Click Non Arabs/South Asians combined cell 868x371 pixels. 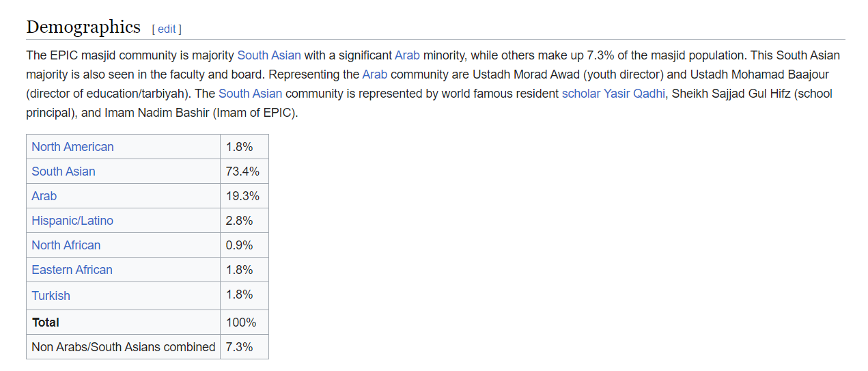(123, 347)
